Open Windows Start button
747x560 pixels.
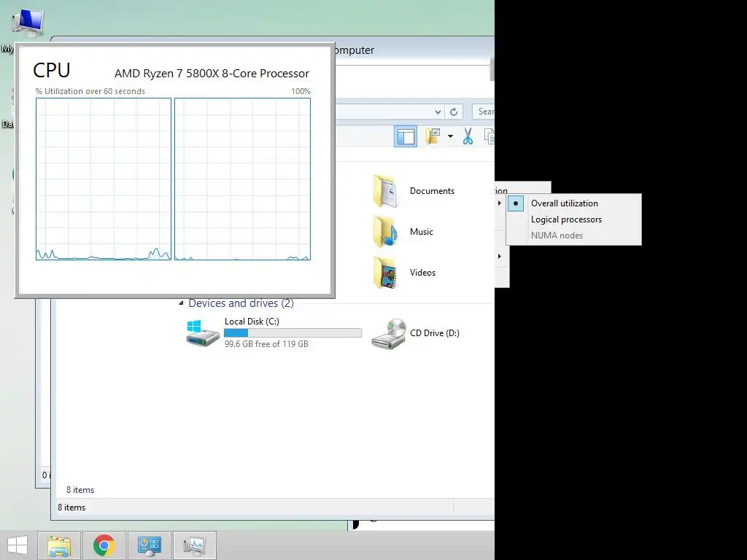pyautogui.click(x=18, y=545)
